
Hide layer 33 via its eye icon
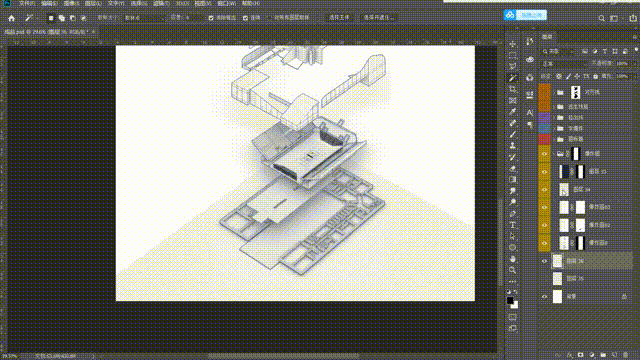[x=544, y=172]
